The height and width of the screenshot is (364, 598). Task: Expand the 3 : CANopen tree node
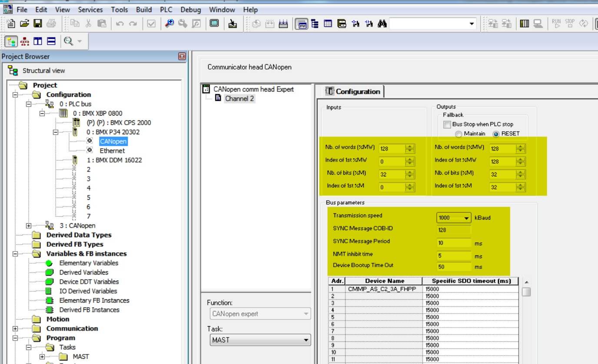click(29, 226)
